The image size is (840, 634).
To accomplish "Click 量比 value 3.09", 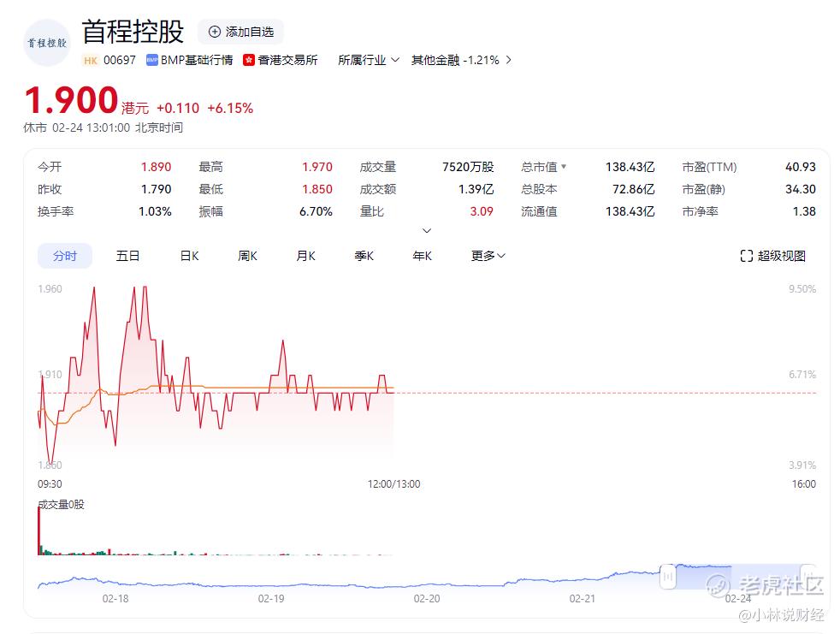I will coord(482,211).
